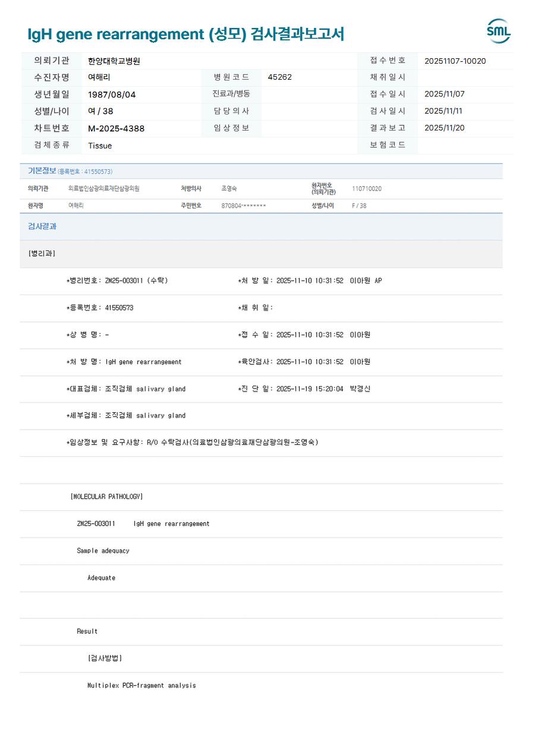Image resolution: width=535 pixels, height=756 pixels.
Task: Click the 검사일시 label
Action: tap(388, 111)
